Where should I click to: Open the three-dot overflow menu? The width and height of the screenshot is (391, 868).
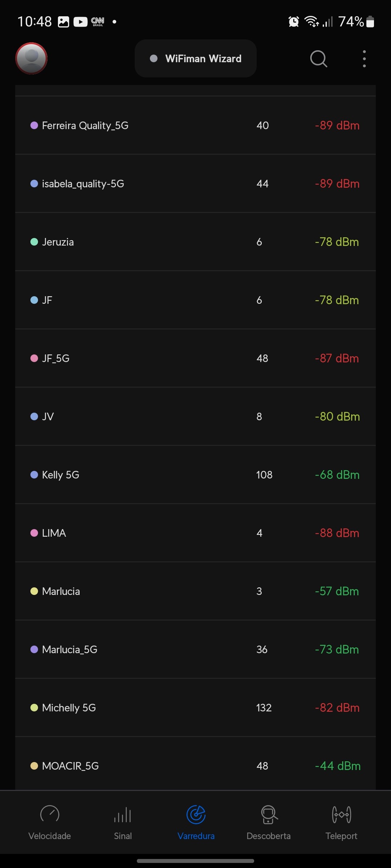[x=364, y=59]
